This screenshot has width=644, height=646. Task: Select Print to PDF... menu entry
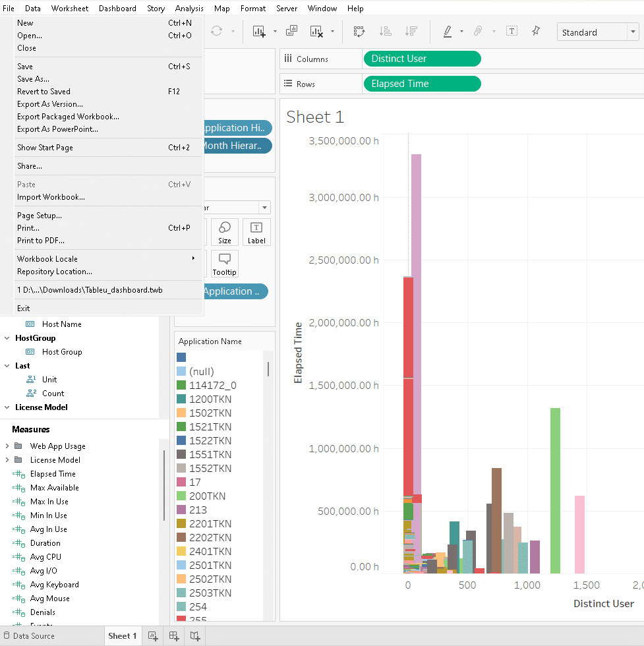pyautogui.click(x=109, y=240)
